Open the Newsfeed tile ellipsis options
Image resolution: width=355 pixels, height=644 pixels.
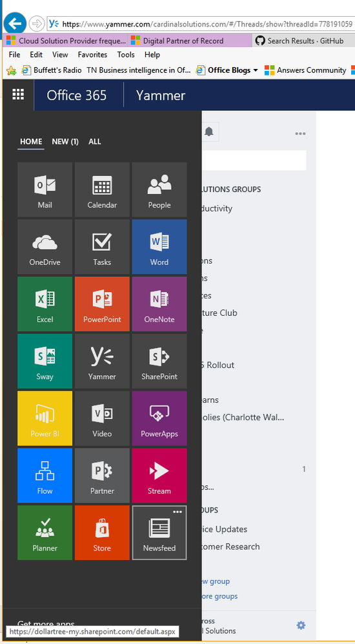(x=177, y=512)
